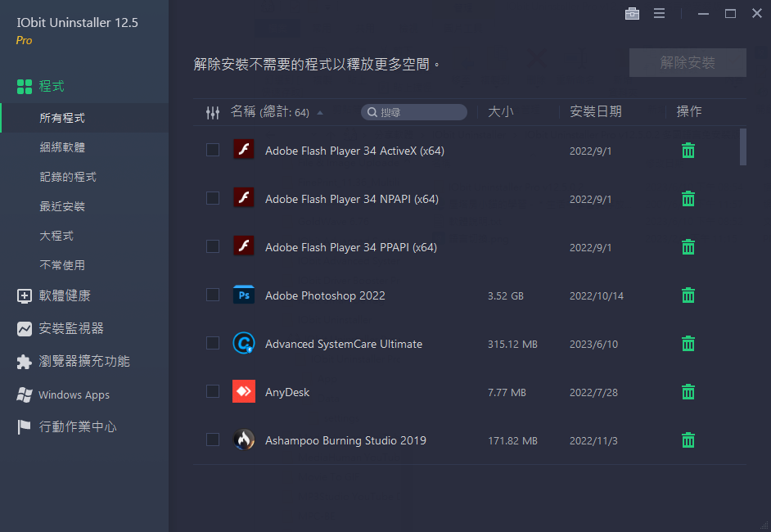Delete Ashampoo Burning Studio 2019 via trash icon
Viewport: 771px width, 532px height.
[688, 440]
